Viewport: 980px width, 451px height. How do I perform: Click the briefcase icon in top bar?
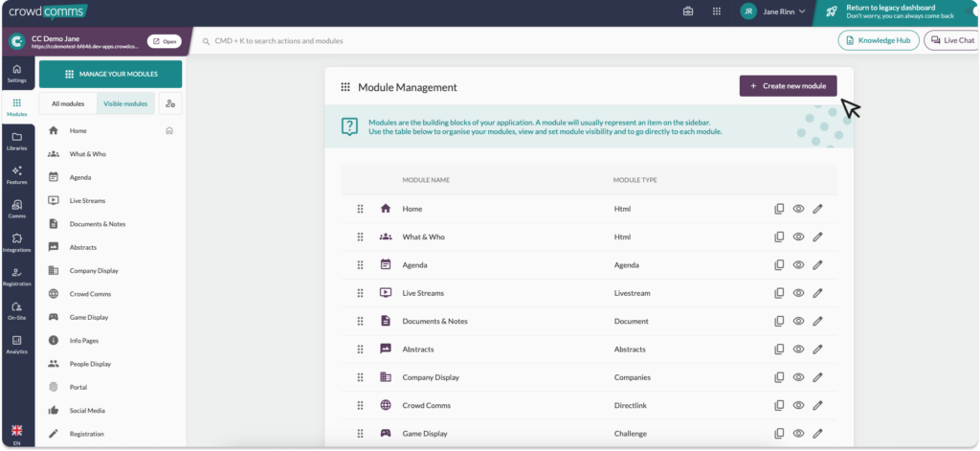[x=688, y=11]
